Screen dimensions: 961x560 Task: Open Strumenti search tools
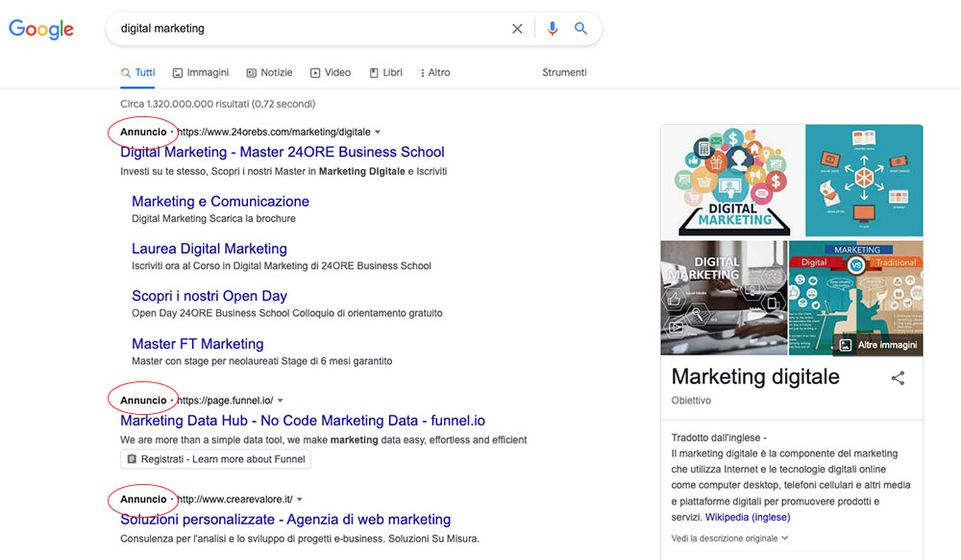[564, 72]
